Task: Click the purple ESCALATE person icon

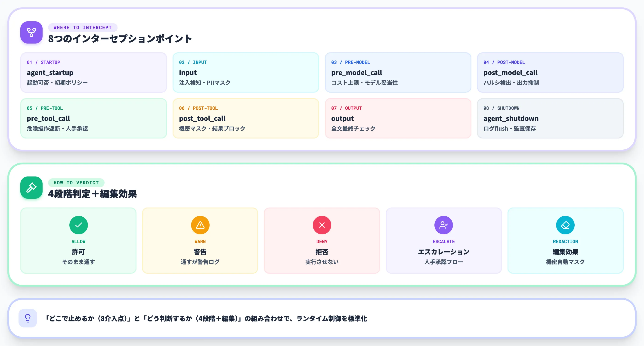Action: [443, 225]
